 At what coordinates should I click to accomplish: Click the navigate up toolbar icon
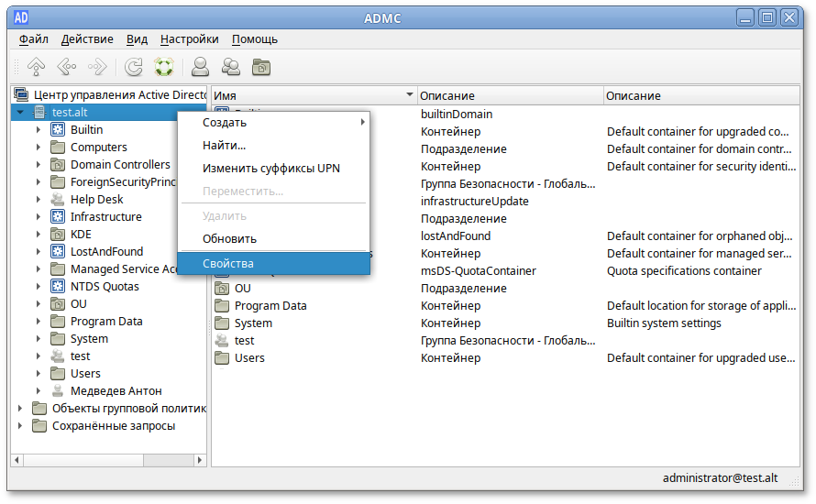point(36,67)
